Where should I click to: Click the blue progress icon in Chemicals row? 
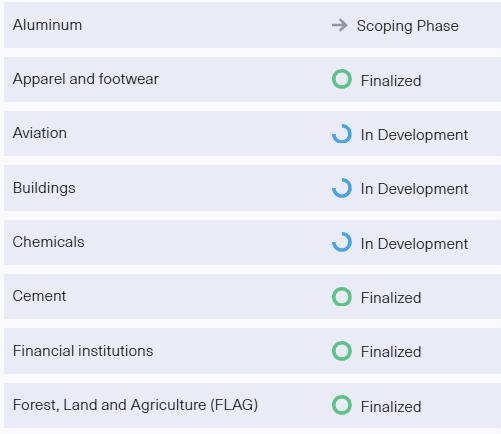click(x=342, y=242)
